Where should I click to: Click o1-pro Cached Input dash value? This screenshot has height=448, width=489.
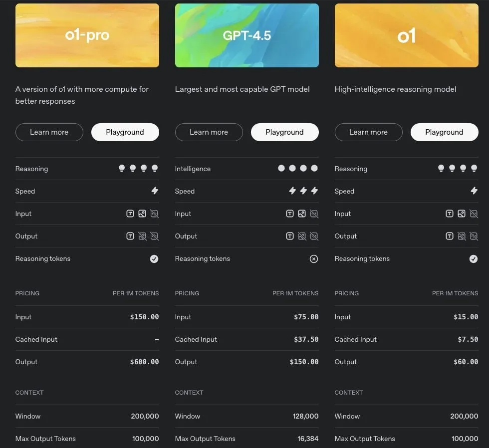coord(157,340)
